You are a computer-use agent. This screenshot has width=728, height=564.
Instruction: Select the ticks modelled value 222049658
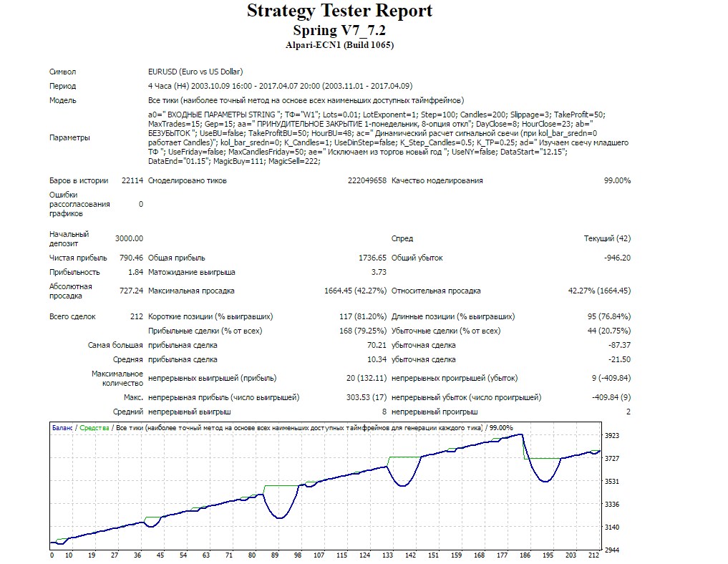pos(367,180)
